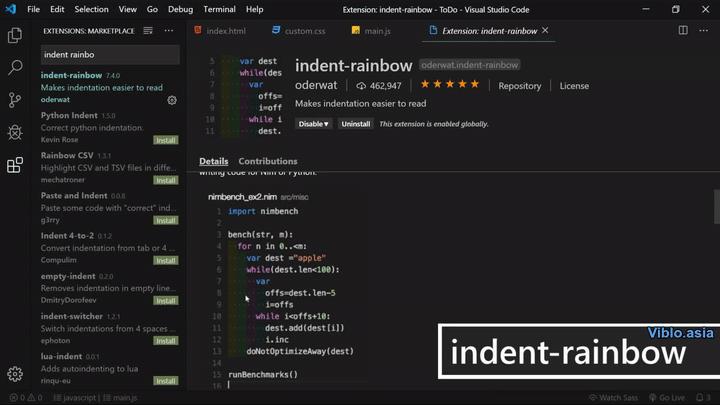Select Rainbow CSV in extensions list
720x405 pixels.
(x=109, y=168)
